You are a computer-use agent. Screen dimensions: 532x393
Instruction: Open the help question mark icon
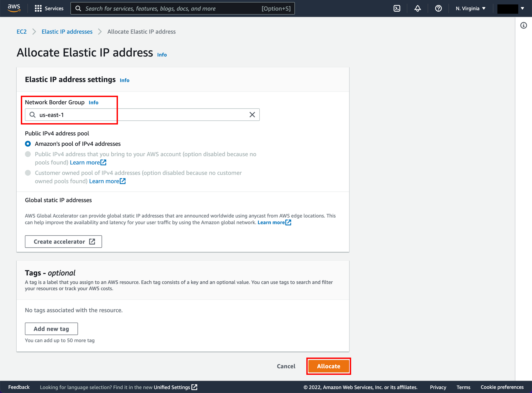coord(438,9)
